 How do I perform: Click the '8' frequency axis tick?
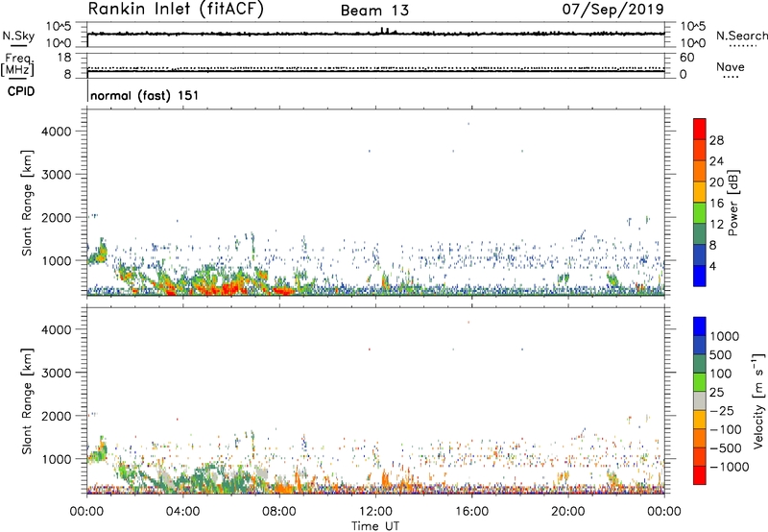67,75
